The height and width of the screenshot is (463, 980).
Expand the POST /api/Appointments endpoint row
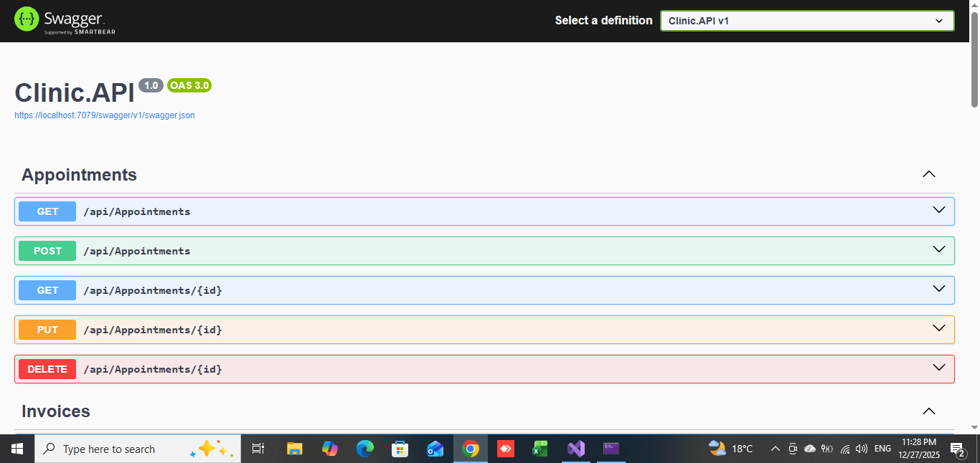pyautogui.click(x=484, y=251)
